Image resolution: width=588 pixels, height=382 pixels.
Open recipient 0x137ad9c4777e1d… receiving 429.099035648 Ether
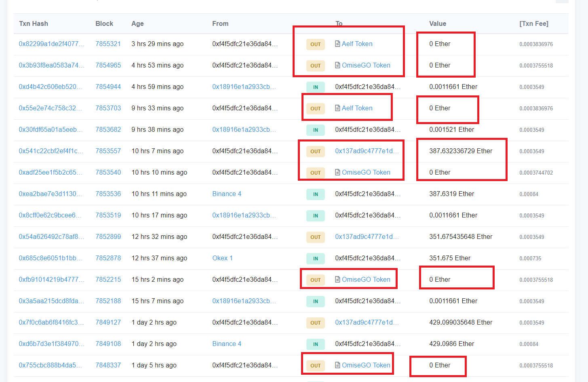[x=367, y=322]
